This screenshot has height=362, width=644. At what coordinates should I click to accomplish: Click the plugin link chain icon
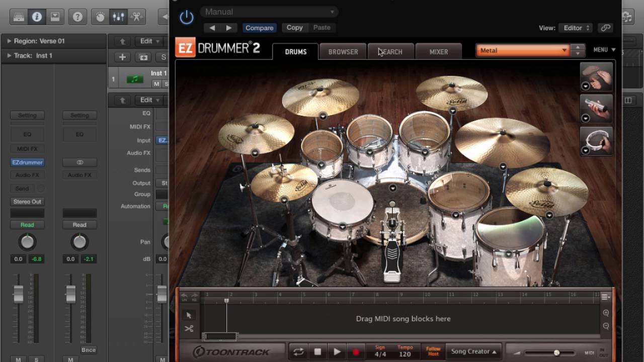point(606,28)
